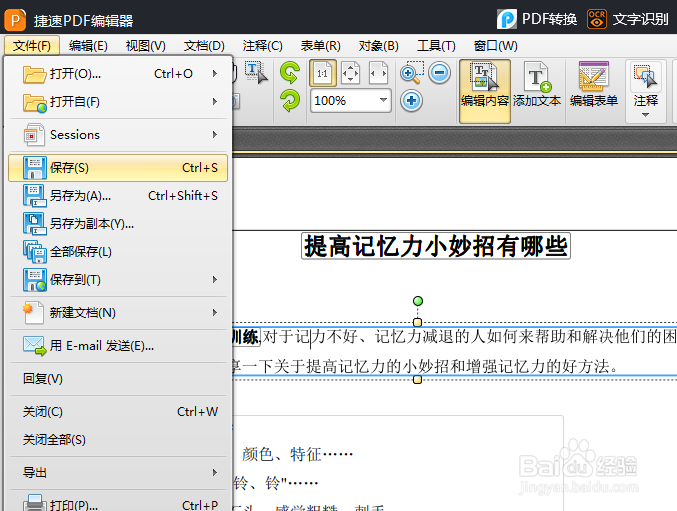
Task: Choose 用 E-mail 发送(E)... entry
Action: (x=118, y=346)
